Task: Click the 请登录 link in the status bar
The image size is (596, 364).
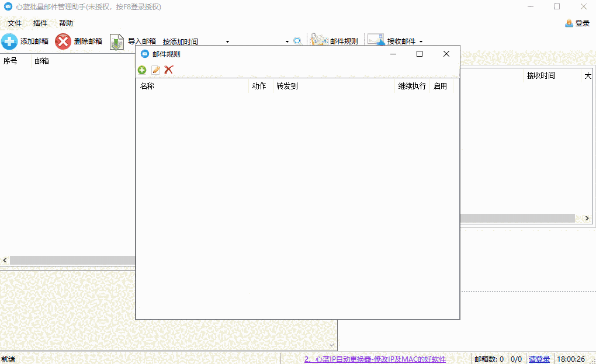Action: 539,359
